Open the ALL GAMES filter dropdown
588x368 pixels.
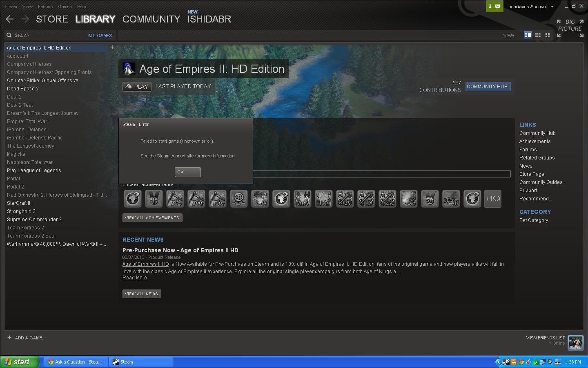100,36
